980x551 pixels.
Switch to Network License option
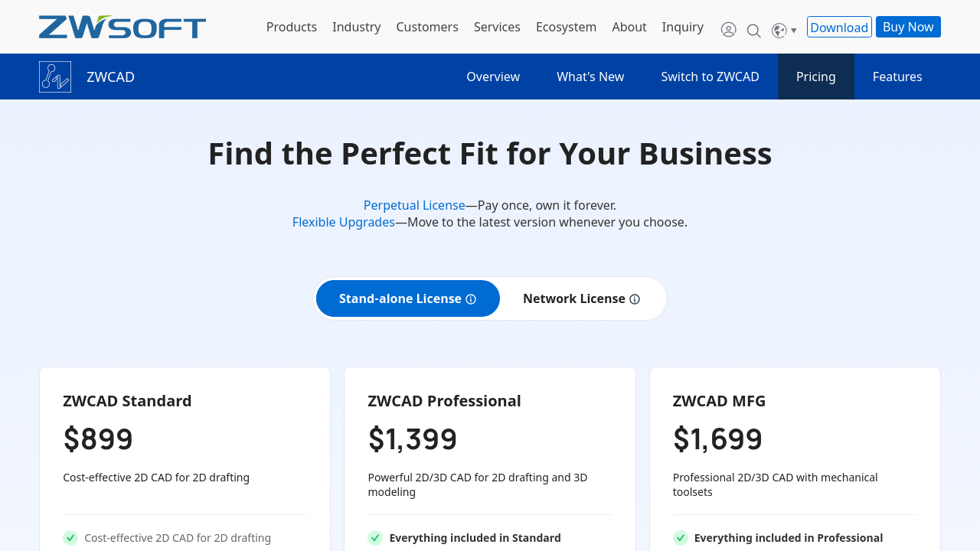coord(573,298)
